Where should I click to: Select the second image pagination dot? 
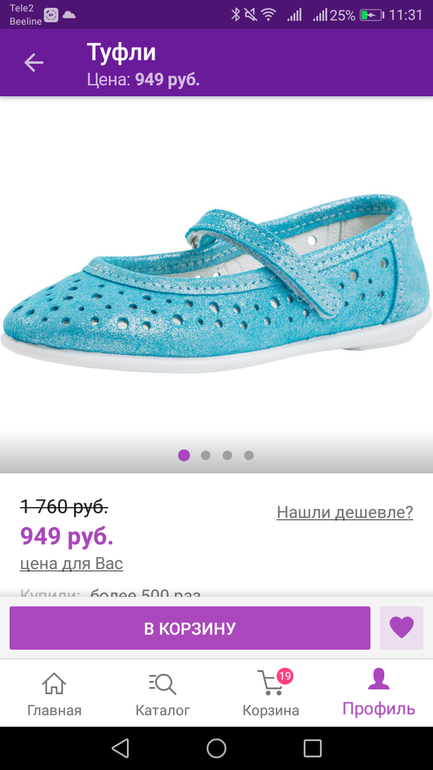click(206, 455)
